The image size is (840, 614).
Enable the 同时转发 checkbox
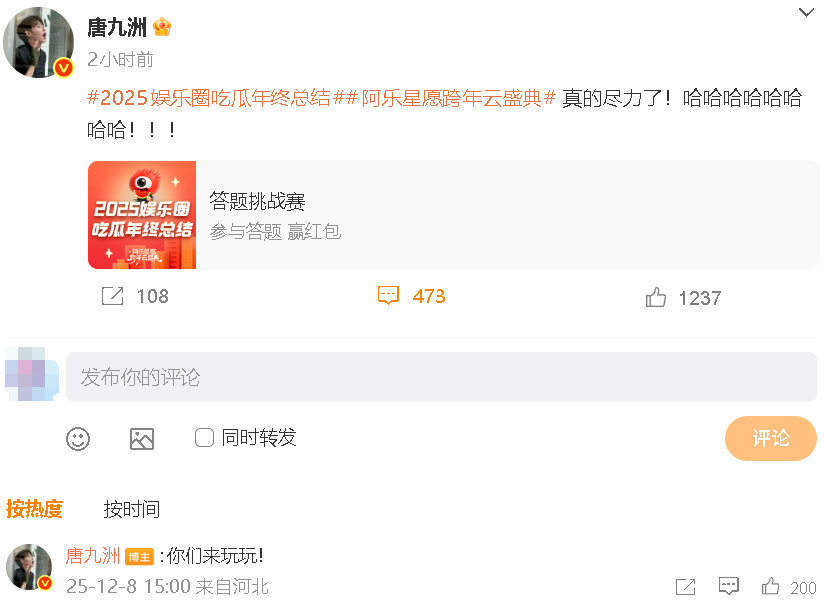(204, 437)
